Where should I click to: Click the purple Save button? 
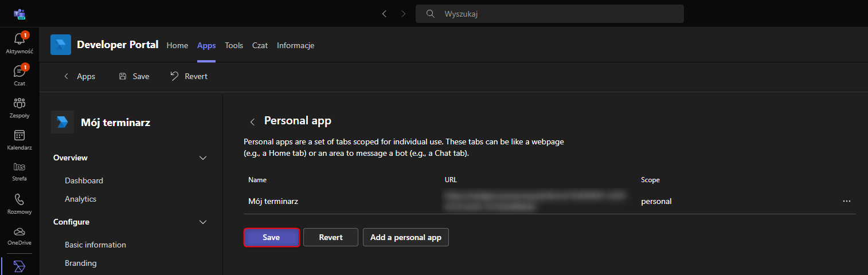271,237
